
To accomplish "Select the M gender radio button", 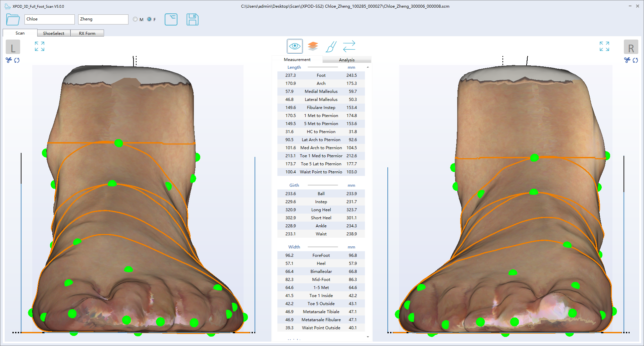I will 135,19.
